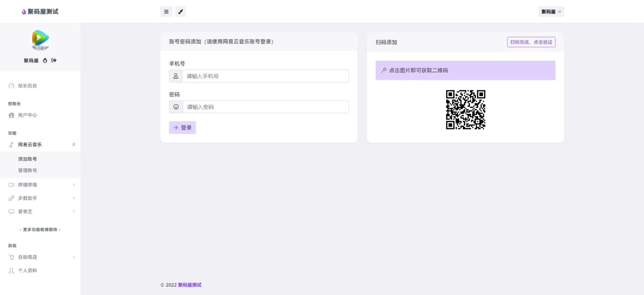Screen dimensions: 644x295
Task: Expand the 哔哩哔哩 sidebar menu
Action: (40, 185)
